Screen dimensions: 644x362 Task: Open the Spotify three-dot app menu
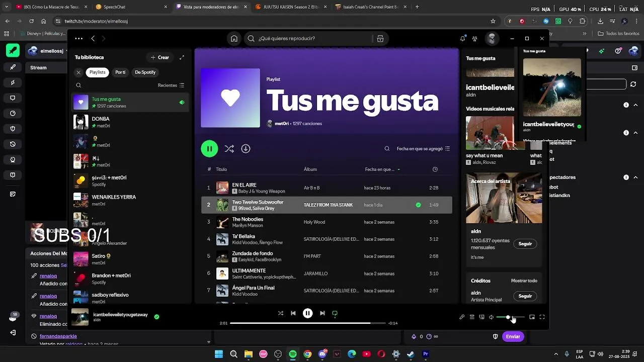click(78, 39)
